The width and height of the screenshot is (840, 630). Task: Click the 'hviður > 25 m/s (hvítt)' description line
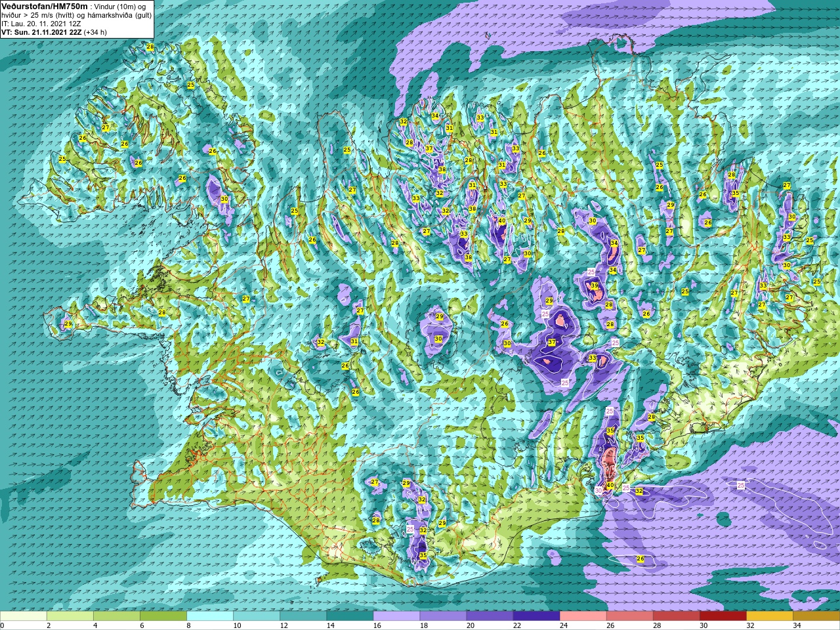38,14
